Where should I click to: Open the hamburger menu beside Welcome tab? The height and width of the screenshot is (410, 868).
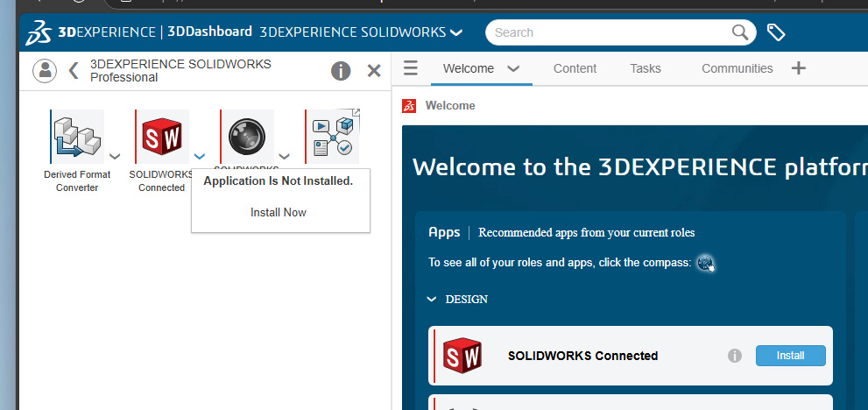coord(411,68)
